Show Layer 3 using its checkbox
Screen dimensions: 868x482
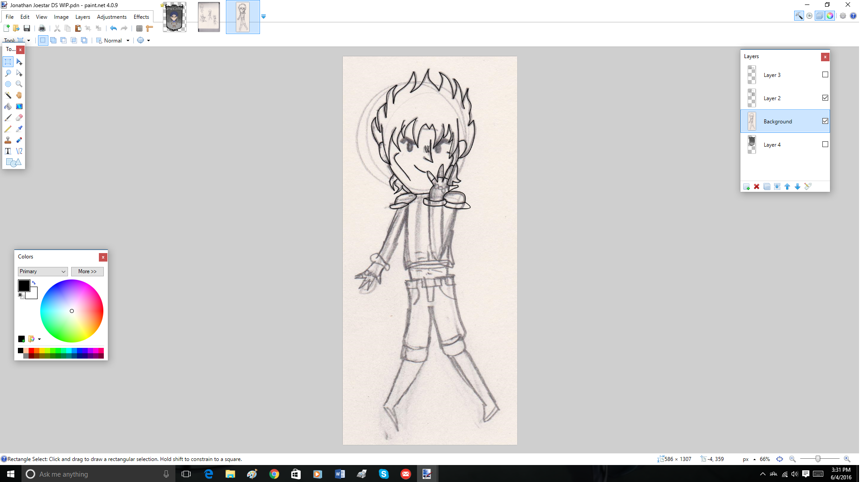coord(825,75)
